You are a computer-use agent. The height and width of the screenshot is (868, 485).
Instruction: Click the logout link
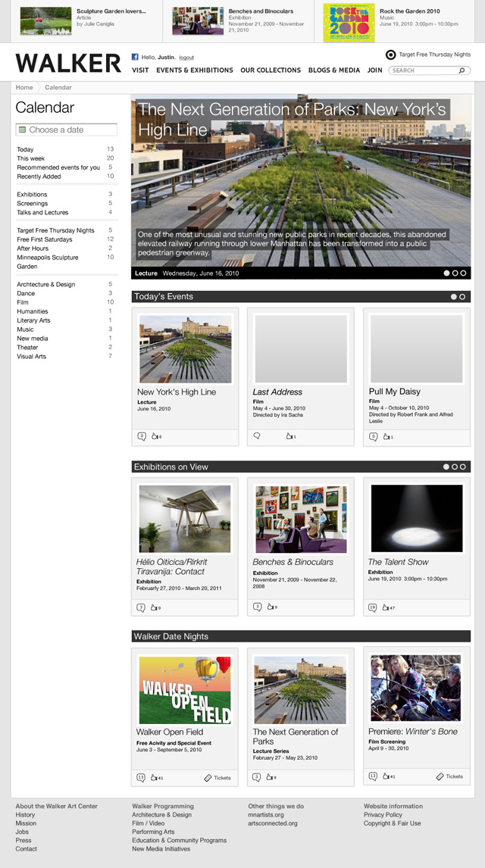186,58
